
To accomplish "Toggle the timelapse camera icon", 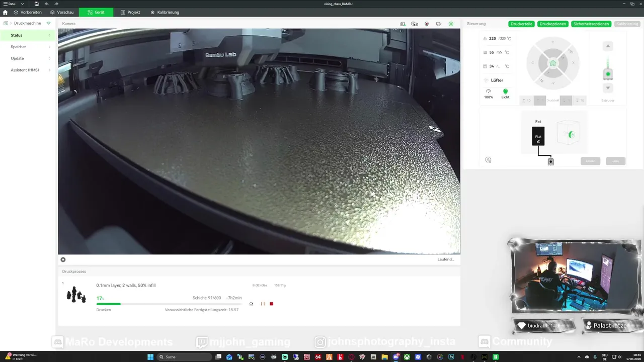I will [415, 24].
